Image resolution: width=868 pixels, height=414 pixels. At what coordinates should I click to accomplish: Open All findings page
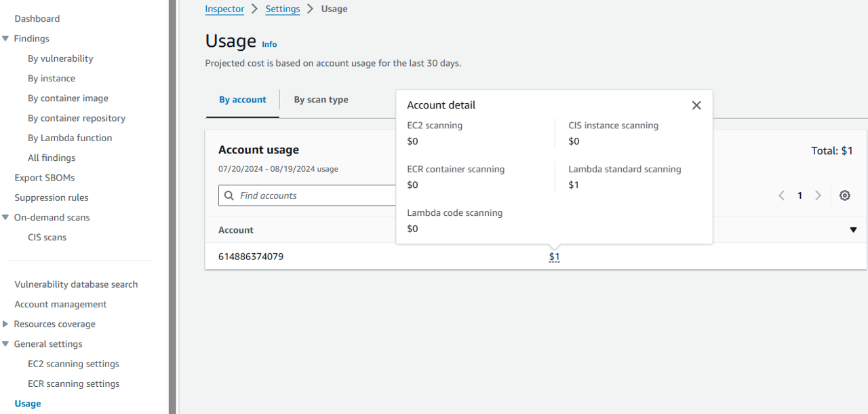(52, 157)
